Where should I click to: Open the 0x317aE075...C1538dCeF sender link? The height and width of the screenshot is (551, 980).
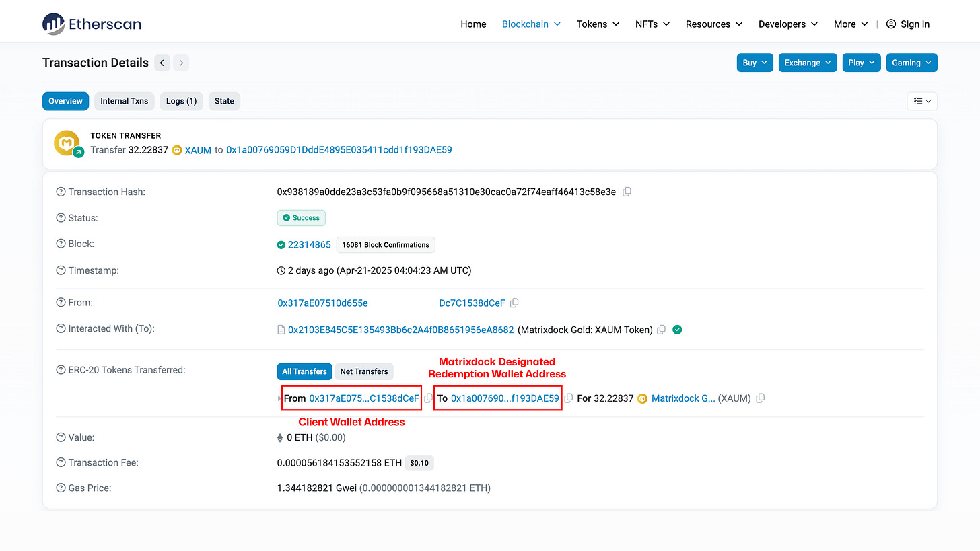click(x=364, y=398)
